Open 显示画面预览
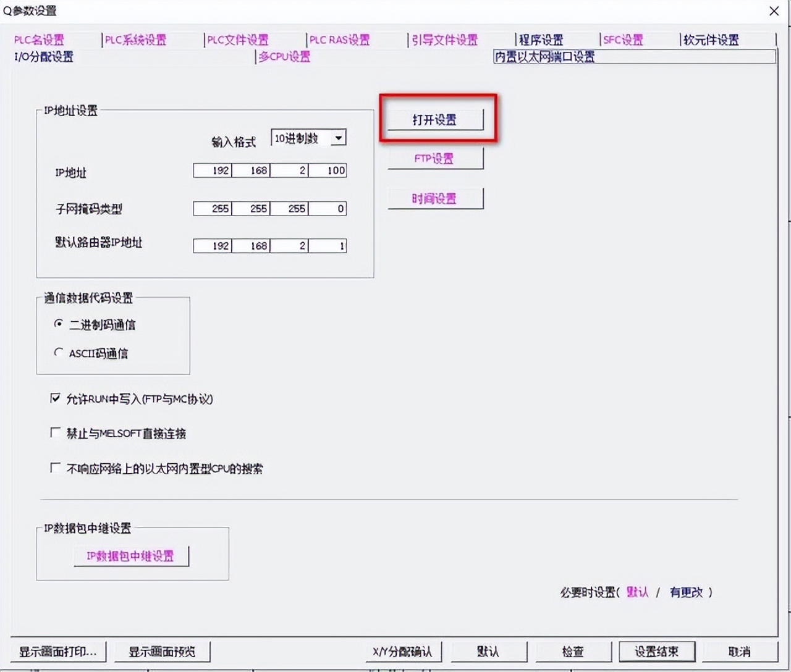This screenshot has width=791, height=672. point(162,652)
